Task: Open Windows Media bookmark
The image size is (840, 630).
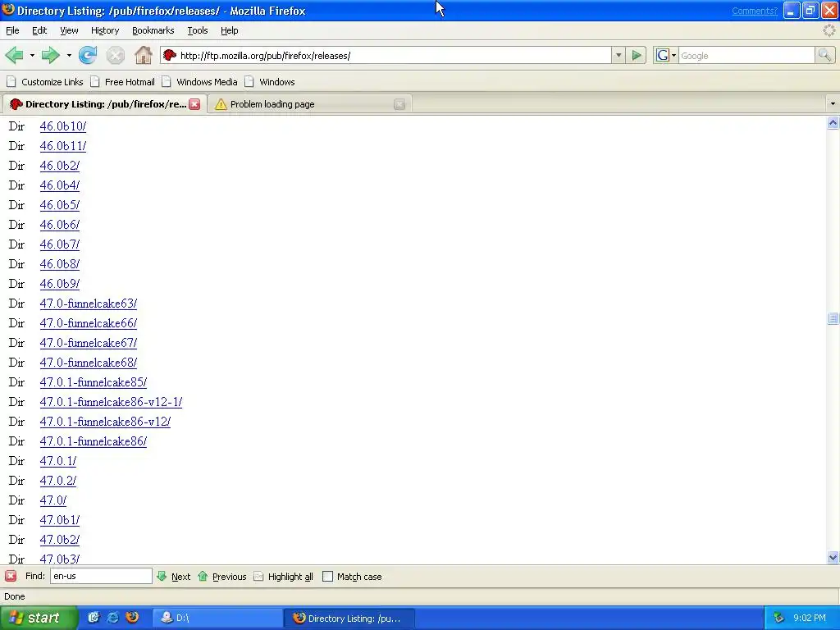Action: (200, 82)
